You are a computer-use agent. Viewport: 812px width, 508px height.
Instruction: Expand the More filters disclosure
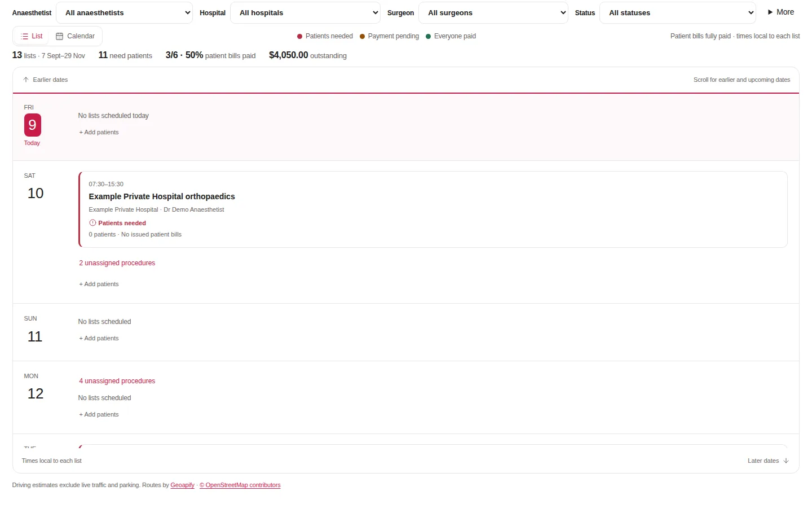(x=781, y=12)
